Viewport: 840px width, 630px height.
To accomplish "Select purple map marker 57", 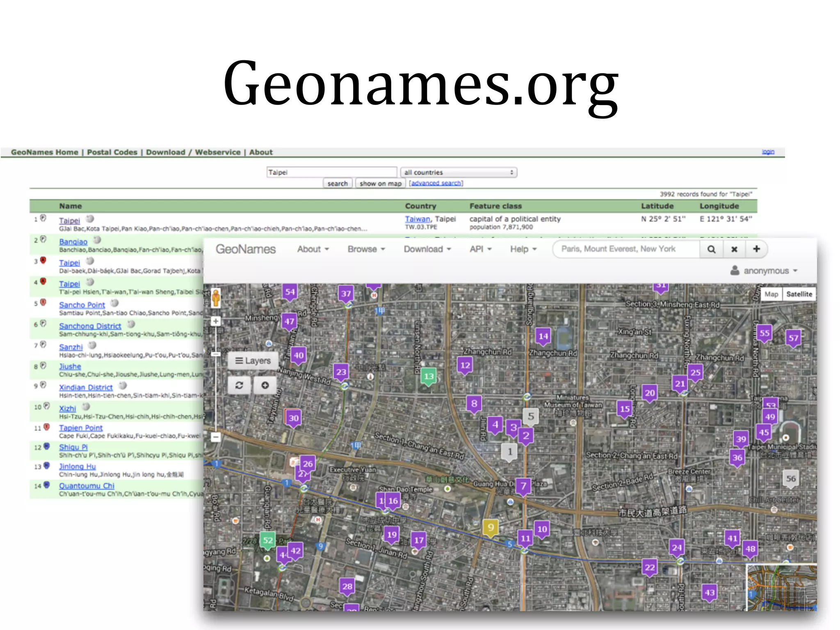I will [x=793, y=338].
